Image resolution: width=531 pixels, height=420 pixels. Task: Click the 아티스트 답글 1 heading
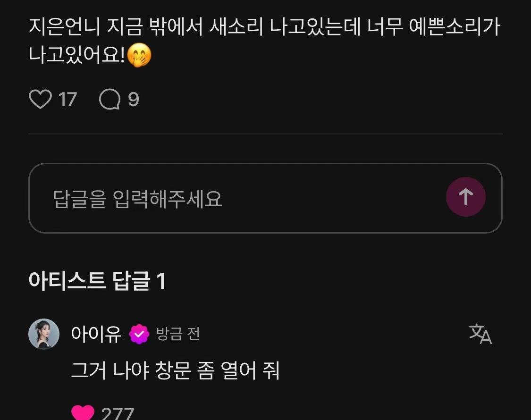coord(97,281)
